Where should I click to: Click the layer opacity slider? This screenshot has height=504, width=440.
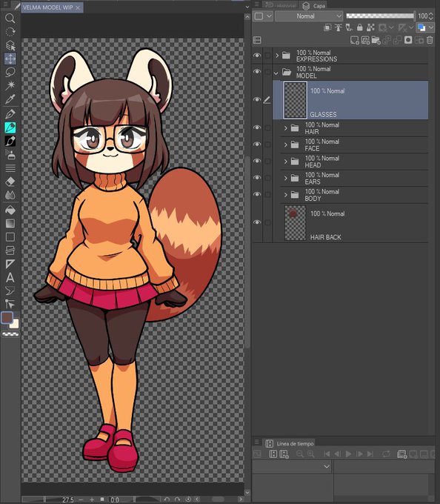tap(380, 16)
